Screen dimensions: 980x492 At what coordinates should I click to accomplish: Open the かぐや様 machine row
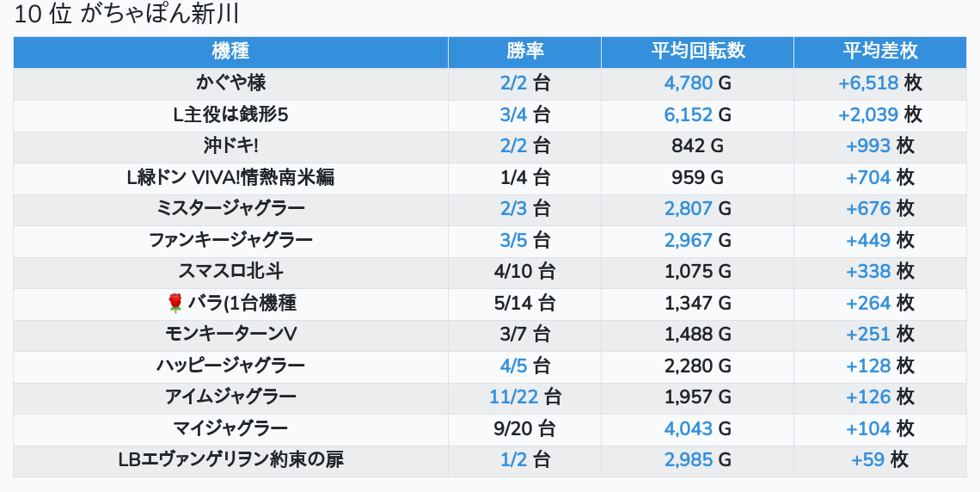(230, 83)
